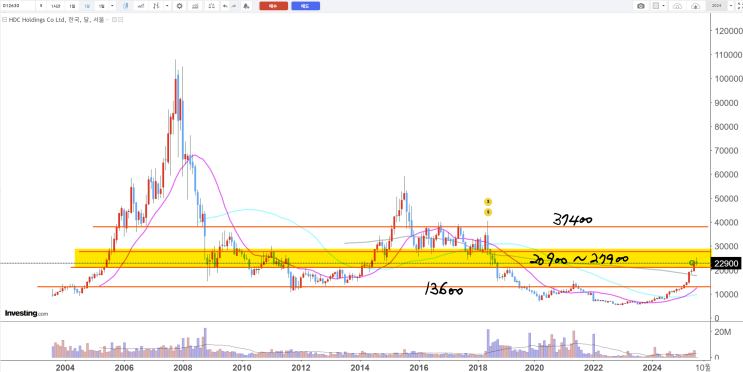Screen dimensions: 743x372
Task: Create an alert with the bell icon
Action: click(x=246, y=6)
